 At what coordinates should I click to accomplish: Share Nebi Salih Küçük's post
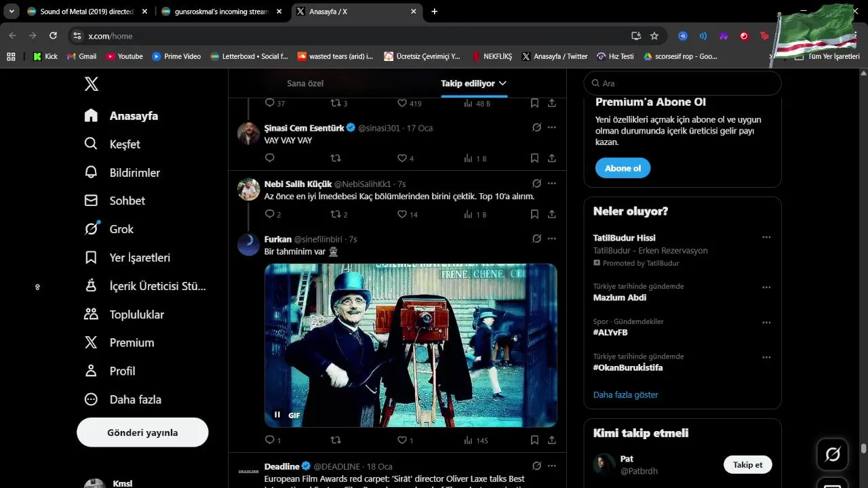coord(552,214)
